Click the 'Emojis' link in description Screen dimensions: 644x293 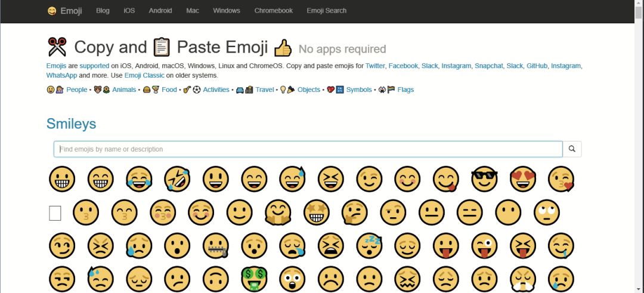tap(56, 66)
